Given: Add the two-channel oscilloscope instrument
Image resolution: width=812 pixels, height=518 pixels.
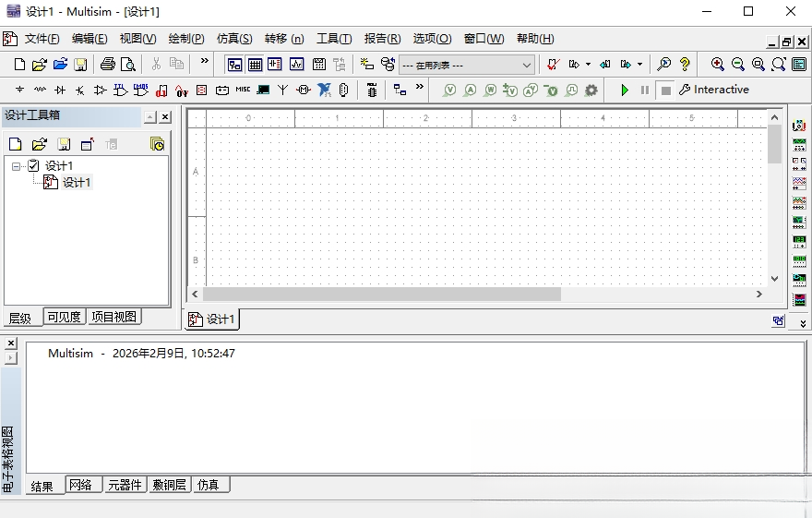Looking at the screenshot, I should point(799,183).
